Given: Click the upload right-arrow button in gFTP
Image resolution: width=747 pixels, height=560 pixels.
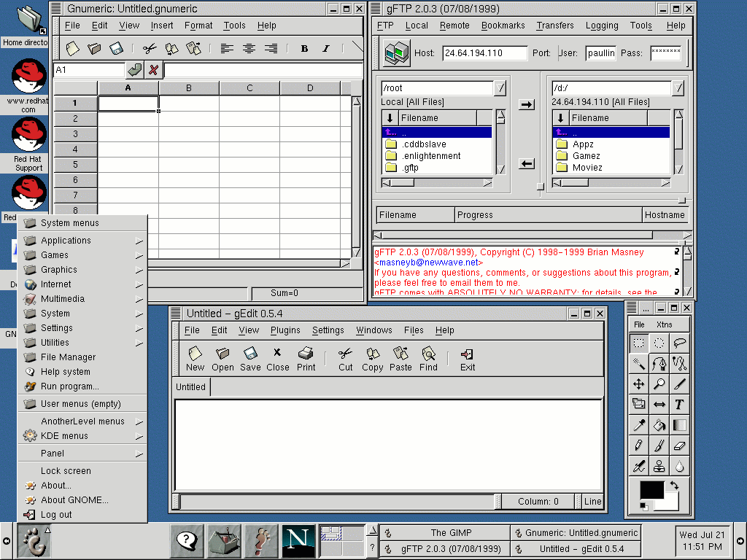Looking at the screenshot, I should tap(526, 105).
